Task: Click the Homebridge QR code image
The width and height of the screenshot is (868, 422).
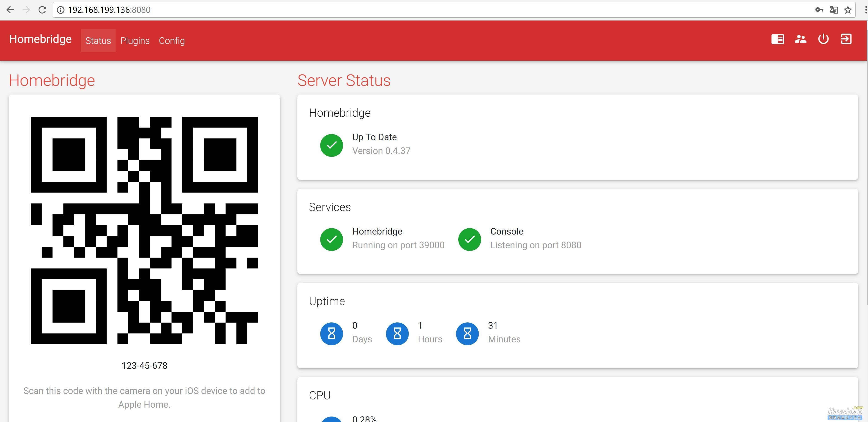Action: pos(144,231)
